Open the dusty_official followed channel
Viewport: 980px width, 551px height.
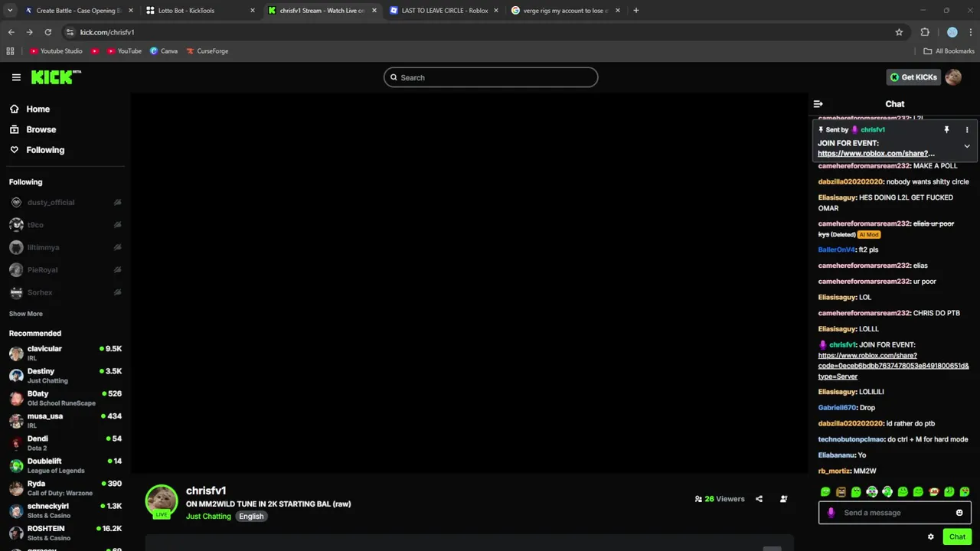[x=65, y=203]
